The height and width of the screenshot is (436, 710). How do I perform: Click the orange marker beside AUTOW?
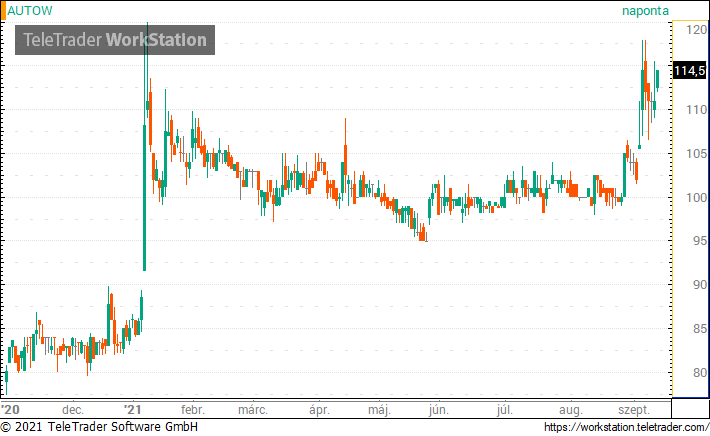(x=3, y=10)
